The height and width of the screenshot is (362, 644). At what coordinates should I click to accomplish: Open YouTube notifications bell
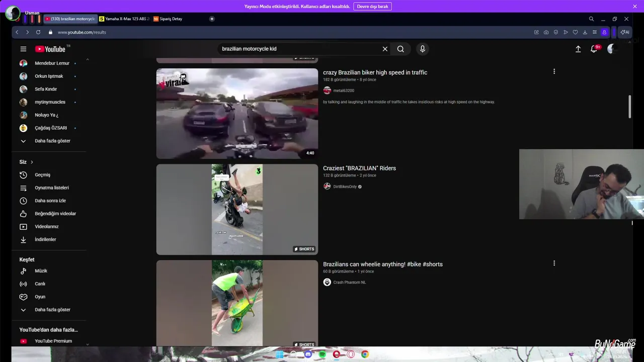(x=594, y=49)
